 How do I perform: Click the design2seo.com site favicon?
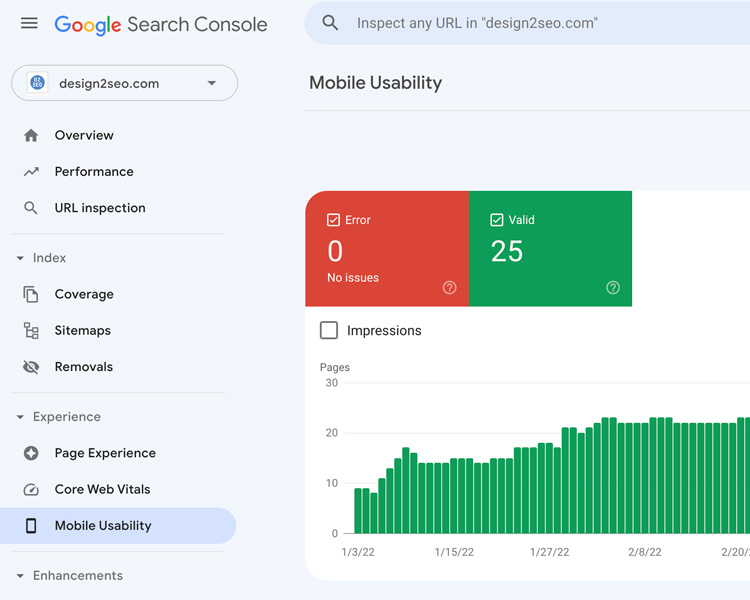[x=37, y=83]
